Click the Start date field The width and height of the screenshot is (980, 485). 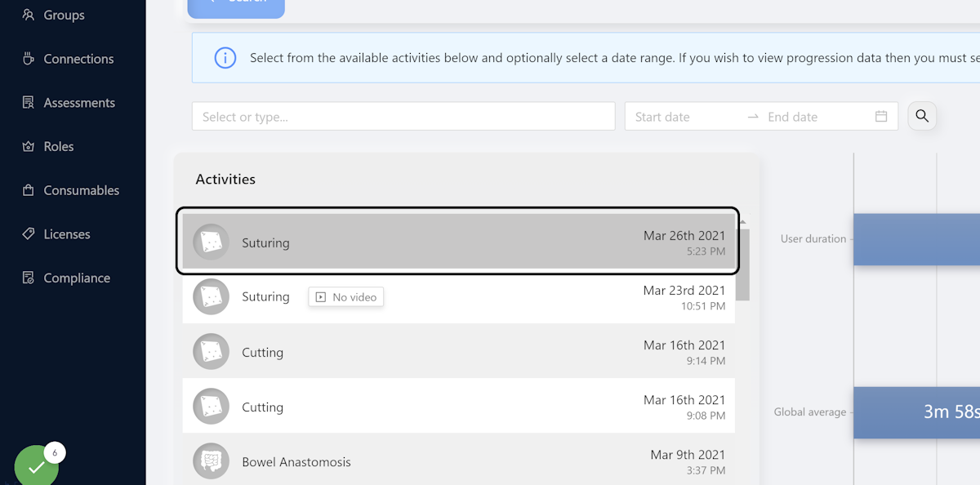pos(686,117)
